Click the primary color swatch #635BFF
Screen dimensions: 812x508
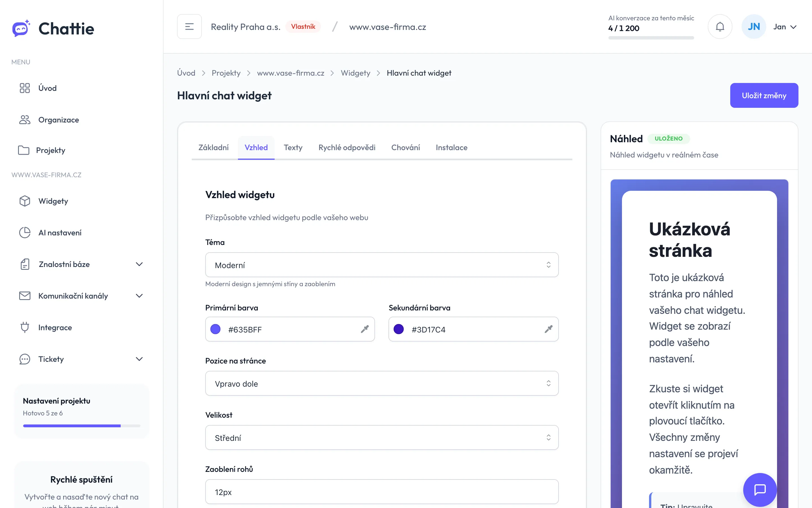coord(215,329)
